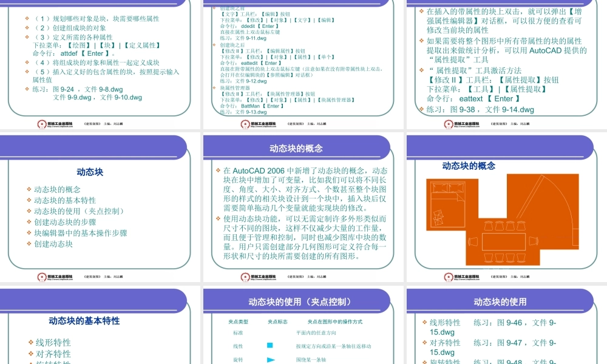This screenshot has width=607, height=364.
Task: Click bullet 动态块的基本特性 in the outline slide
Action: coord(65,200)
